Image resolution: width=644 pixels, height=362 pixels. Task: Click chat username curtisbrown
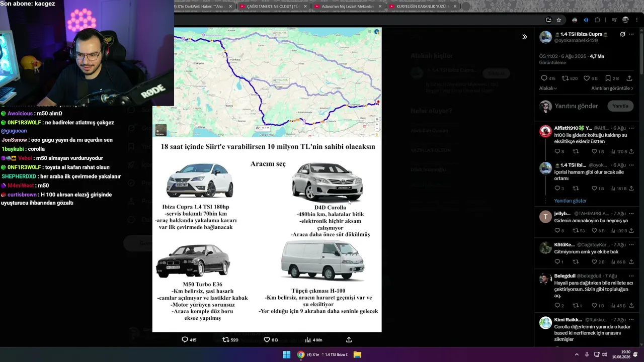[x=22, y=195]
